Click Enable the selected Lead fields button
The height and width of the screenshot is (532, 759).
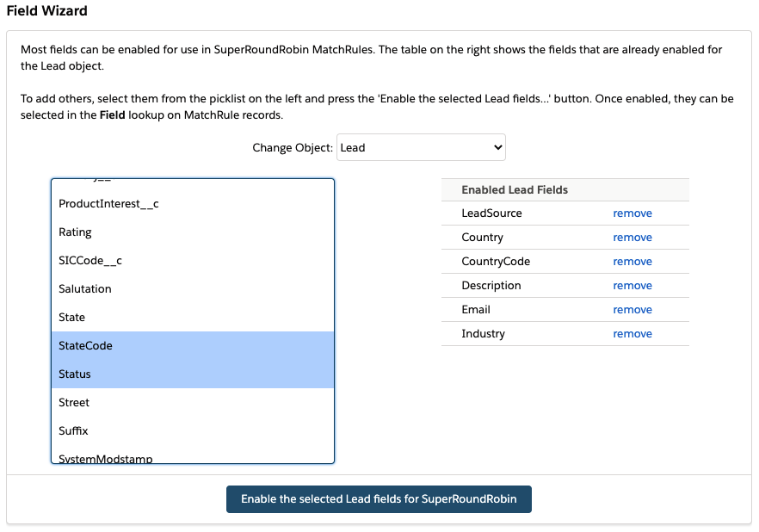pyautogui.click(x=379, y=499)
